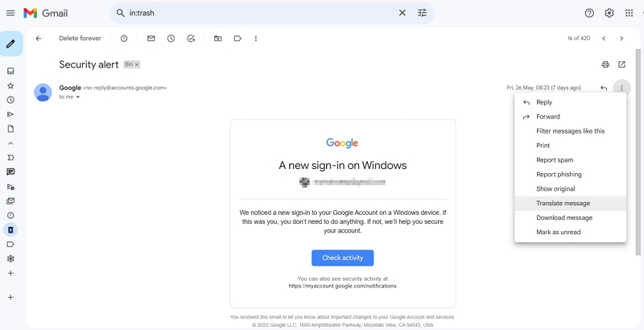Click the 'Security alert' subject text

(x=89, y=64)
